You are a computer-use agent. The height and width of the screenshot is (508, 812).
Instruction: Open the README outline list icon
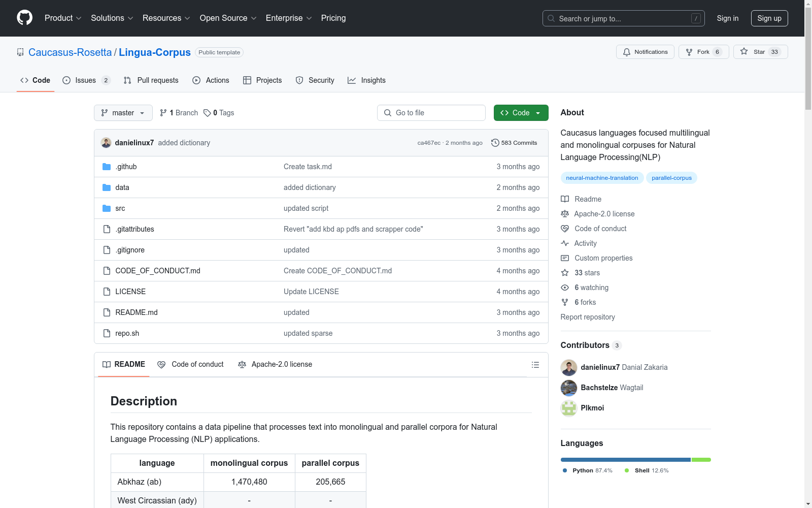coord(535,365)
